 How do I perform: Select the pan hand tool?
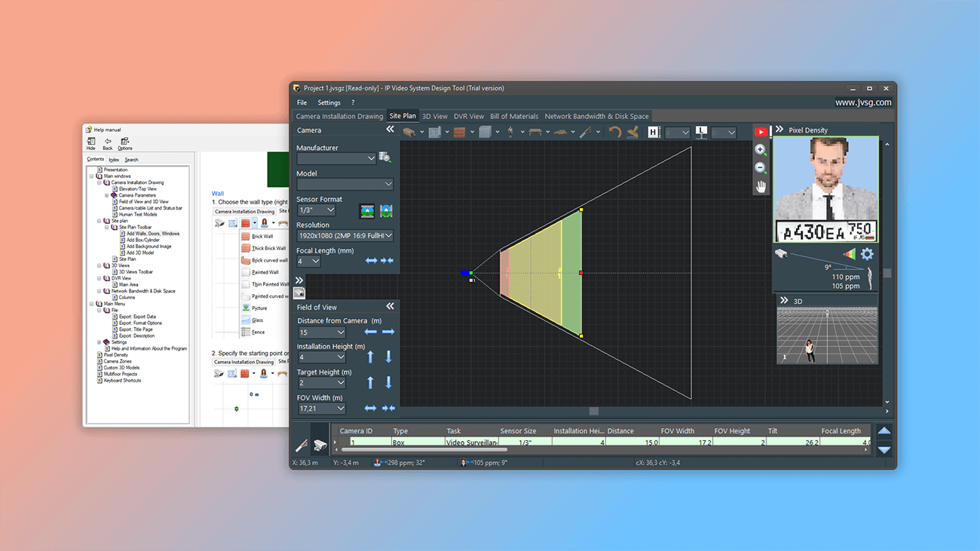[761, 186]
